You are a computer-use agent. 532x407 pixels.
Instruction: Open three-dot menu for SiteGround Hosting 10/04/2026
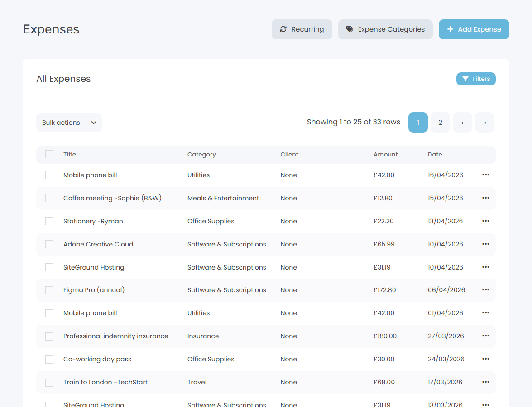click(x=485, y=267)
